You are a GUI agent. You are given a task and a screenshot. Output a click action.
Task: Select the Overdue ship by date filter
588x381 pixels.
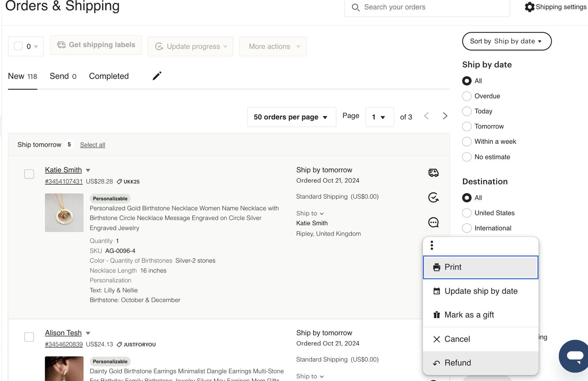click(x=467, y=96)
